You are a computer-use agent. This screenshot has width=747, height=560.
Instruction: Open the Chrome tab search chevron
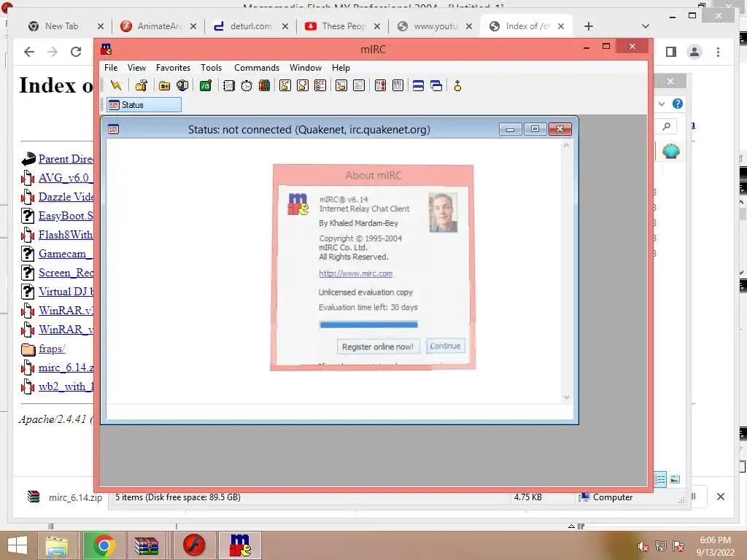click(x=646, y=26)
